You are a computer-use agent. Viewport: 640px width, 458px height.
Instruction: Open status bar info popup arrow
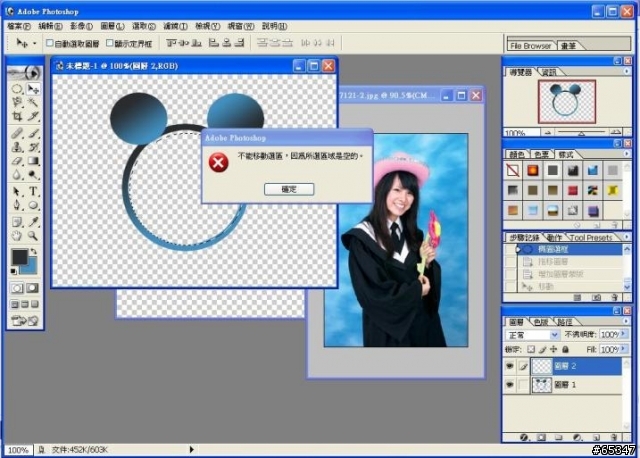pos(191,449)
